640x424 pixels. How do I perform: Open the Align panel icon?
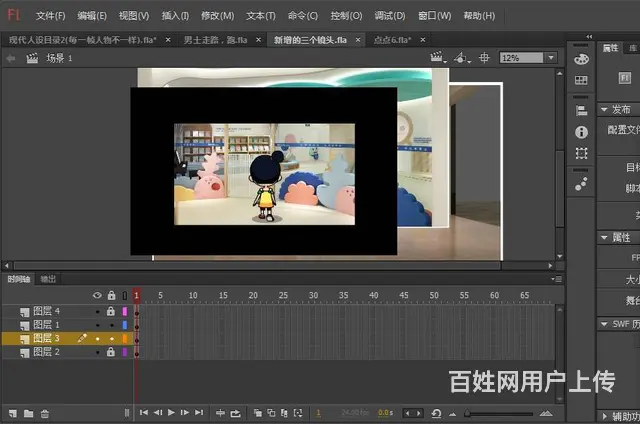click(581, 111)
